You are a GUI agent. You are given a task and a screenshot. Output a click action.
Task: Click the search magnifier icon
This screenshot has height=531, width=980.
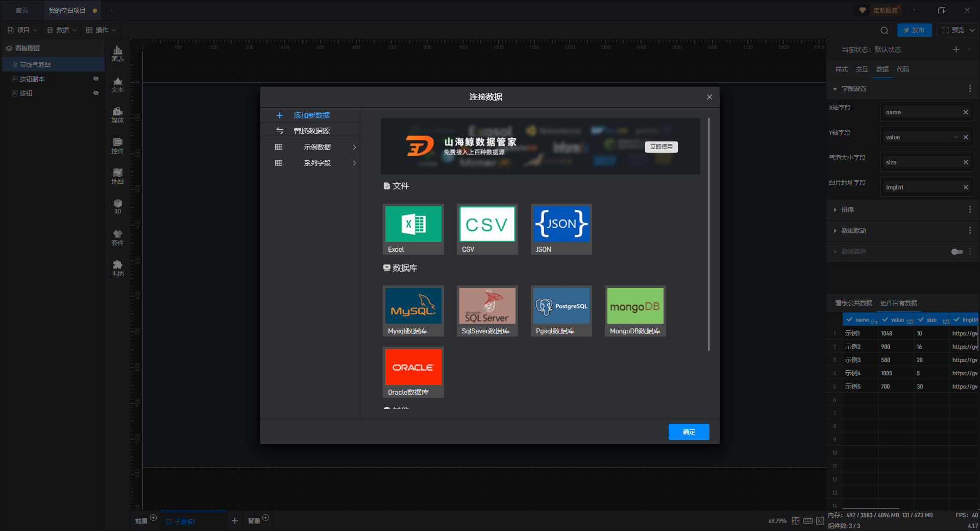[885, 31]
